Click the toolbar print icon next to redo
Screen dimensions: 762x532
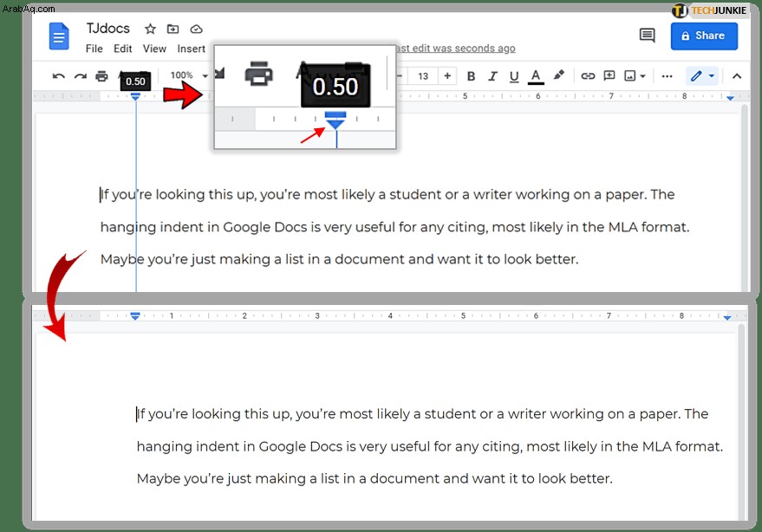[101, 75]
